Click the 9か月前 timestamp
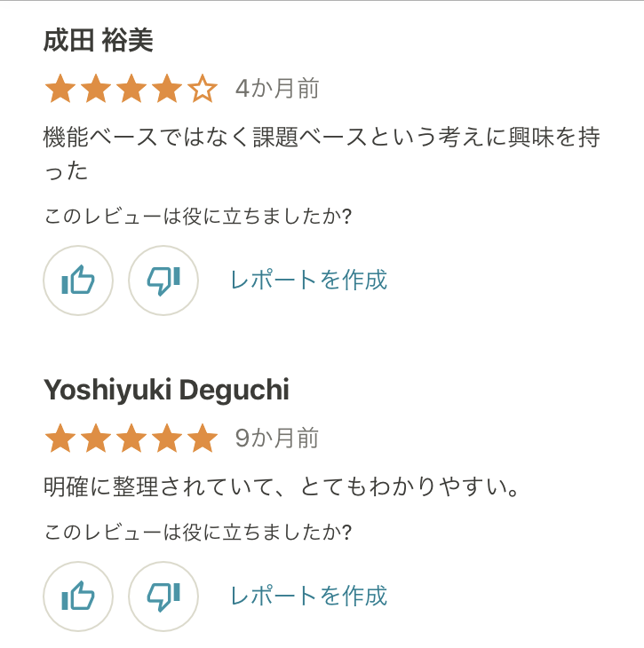644x648 pixels. coord(277,439)
